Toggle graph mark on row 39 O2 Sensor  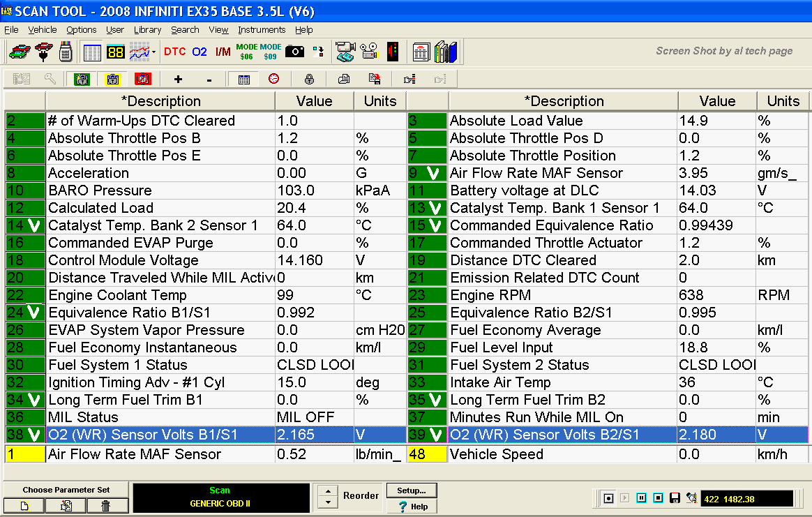click(x=435, y=435)
